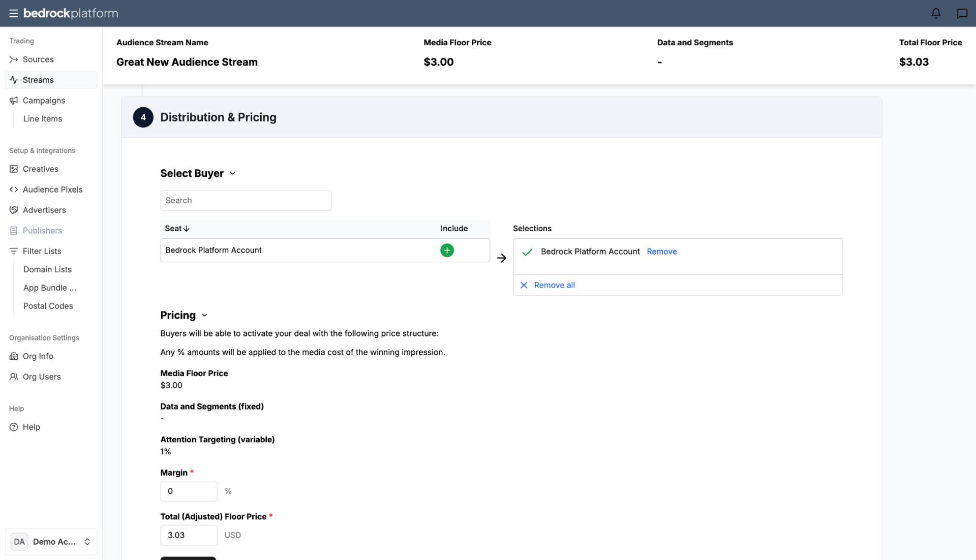This screenshot has width=976, height=560.
Task: Click the Margin percentage field
Action: coord(189,491)
